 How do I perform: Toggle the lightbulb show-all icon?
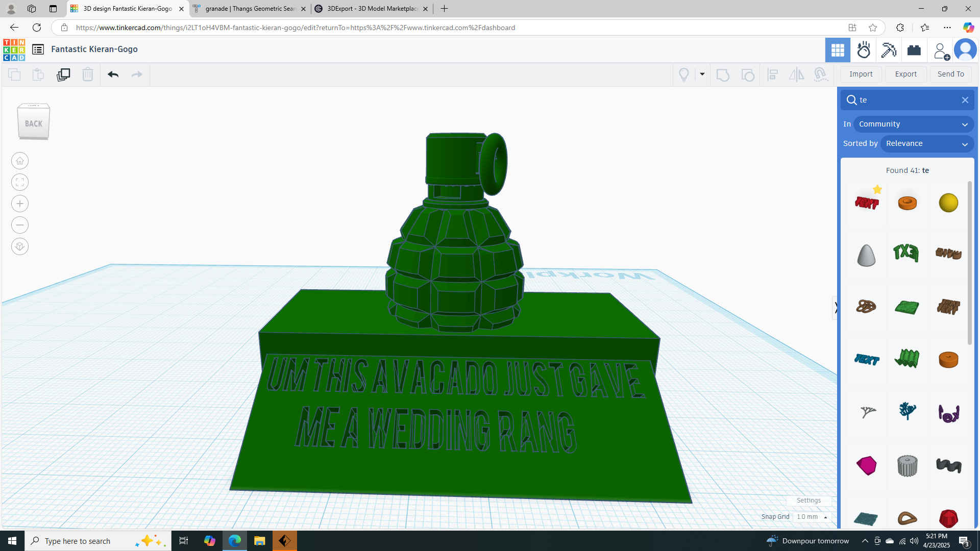(x=684, y=74)
